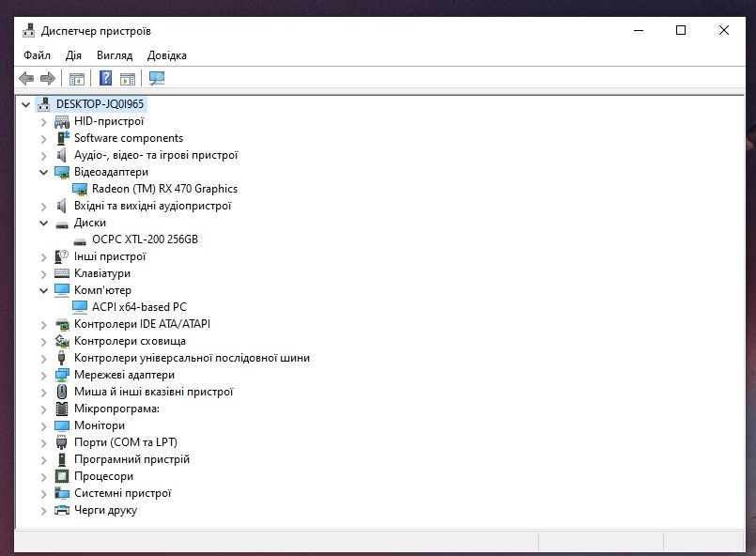Click the Процесори CPU icon

62,476
